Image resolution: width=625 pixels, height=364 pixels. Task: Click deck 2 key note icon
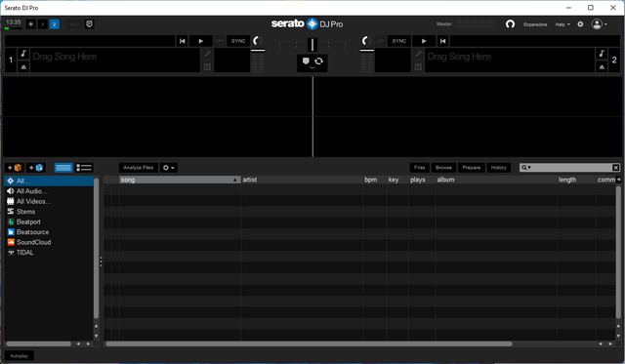point(602,54)
